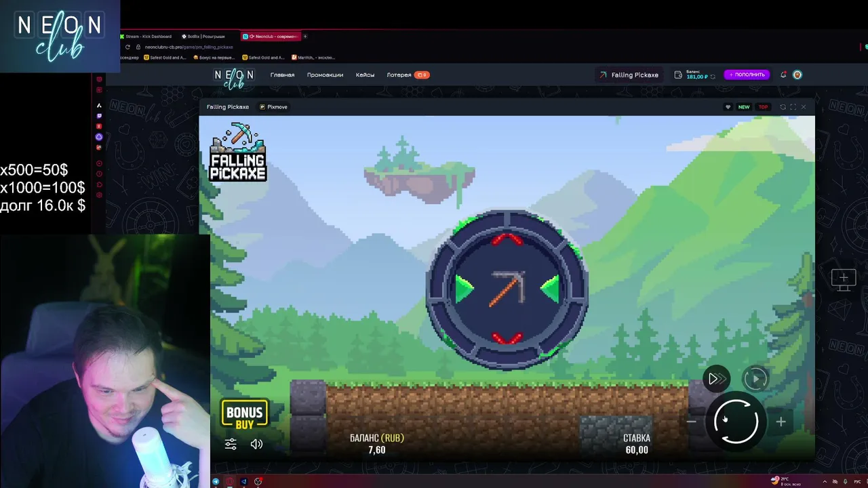Refresh the 181,00 ₽ balance
The image size is (868, 488).
click(x=712, y=77)
